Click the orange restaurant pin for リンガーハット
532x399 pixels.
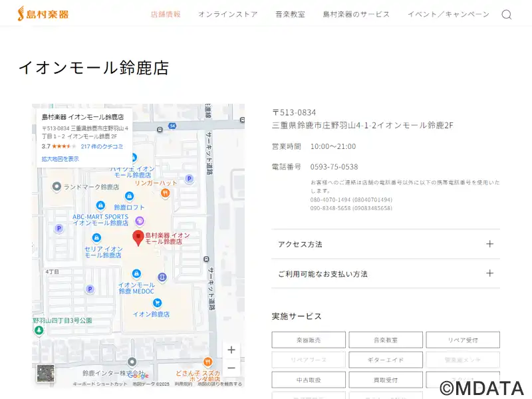[x=165, y=194]
